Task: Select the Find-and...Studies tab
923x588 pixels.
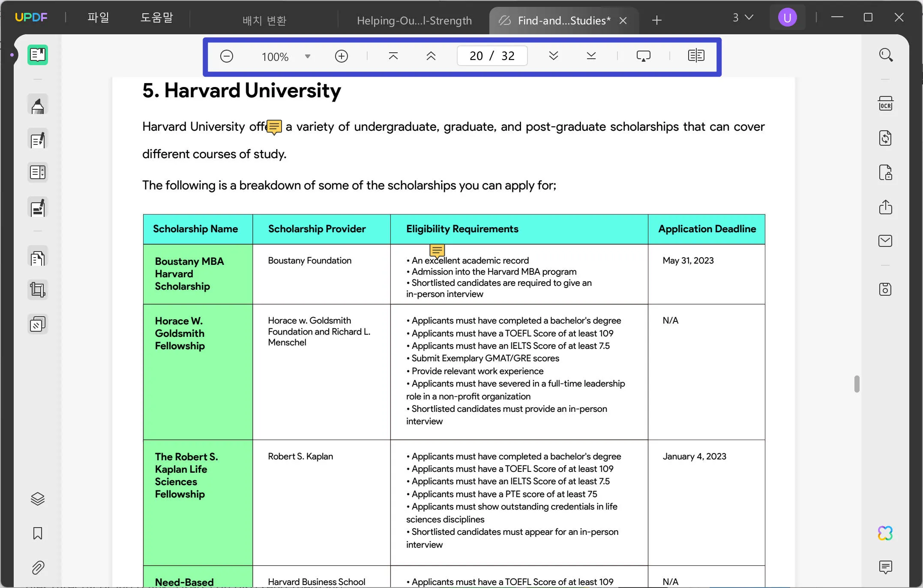Action: coord(564,20)
